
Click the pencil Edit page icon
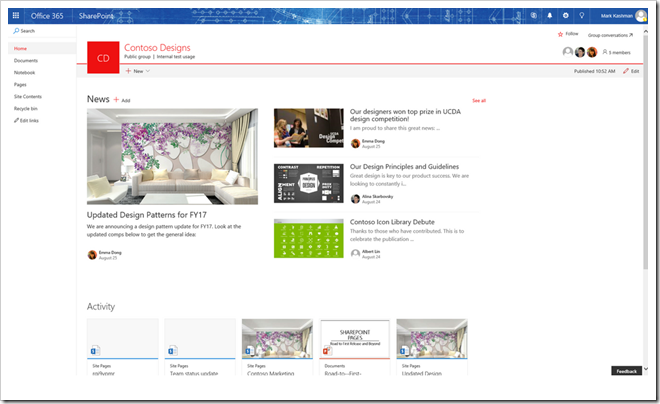pyautogui.click(x=626, y=71)
